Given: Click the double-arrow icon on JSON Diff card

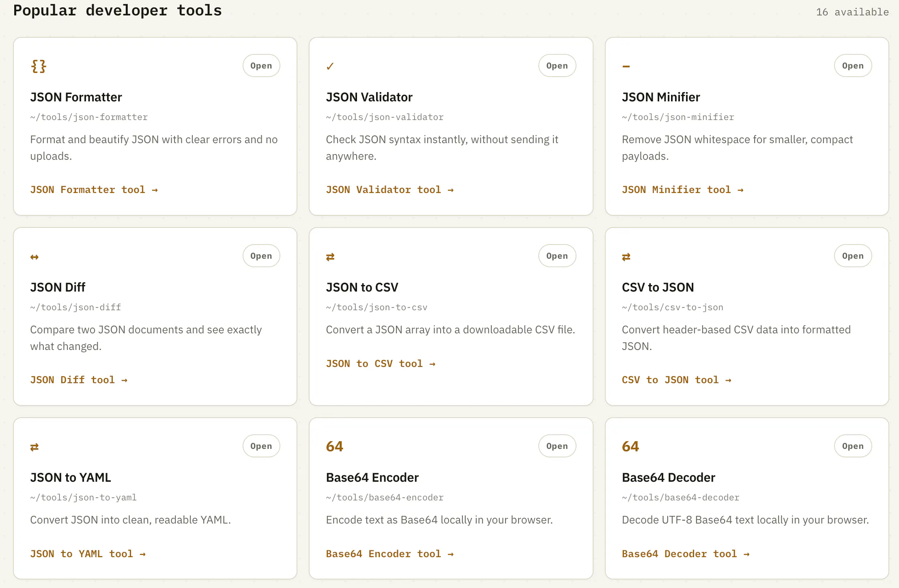Looking at the screenshot, I should (x=34, y=257).
